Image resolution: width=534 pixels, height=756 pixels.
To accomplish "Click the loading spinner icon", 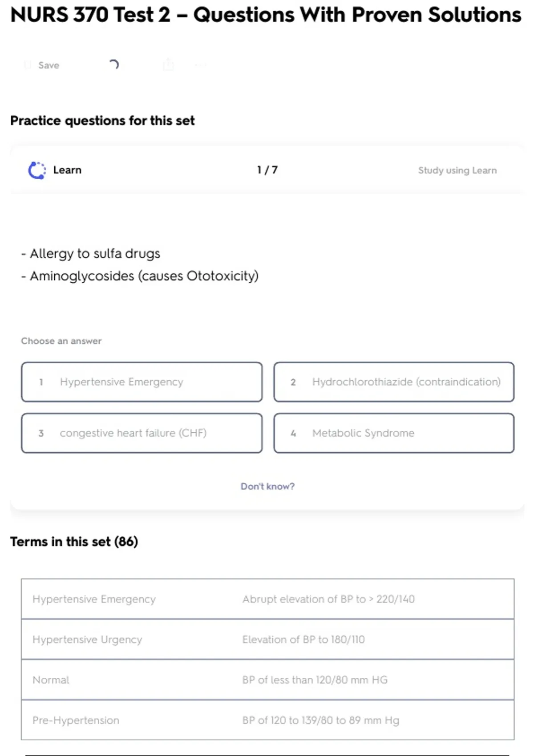I will [114, 65].
